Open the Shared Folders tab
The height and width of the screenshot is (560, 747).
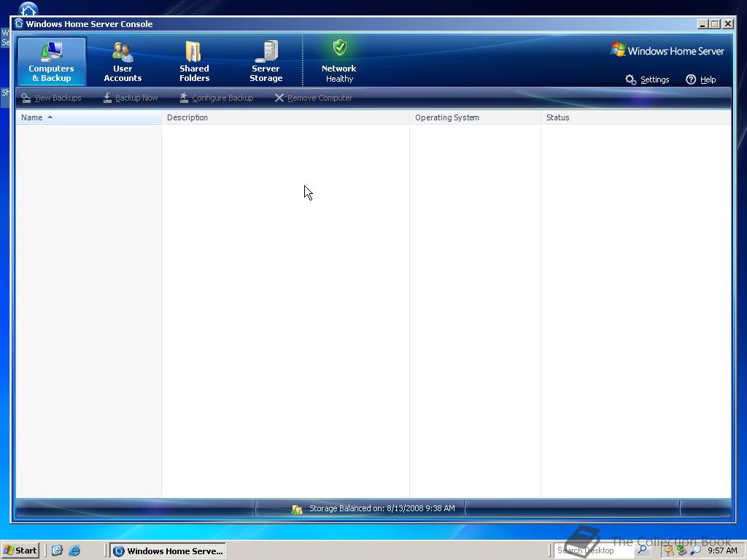coord(194,62)
